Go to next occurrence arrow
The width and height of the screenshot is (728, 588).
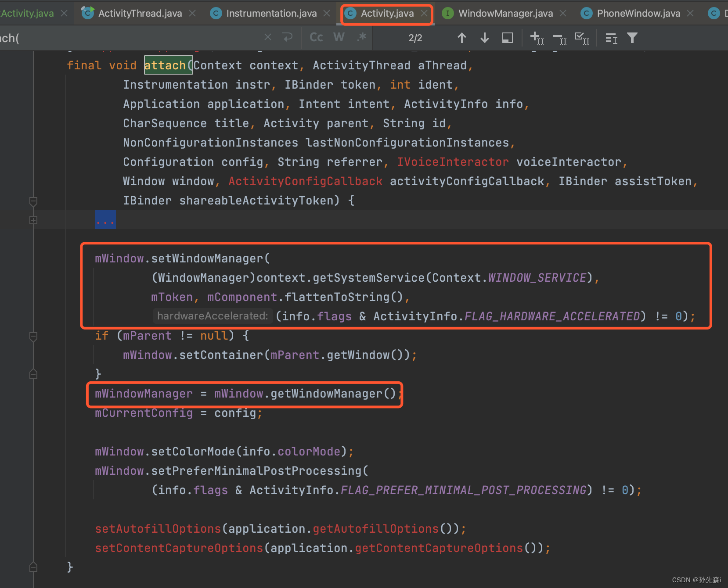click(x=485, y=38)
